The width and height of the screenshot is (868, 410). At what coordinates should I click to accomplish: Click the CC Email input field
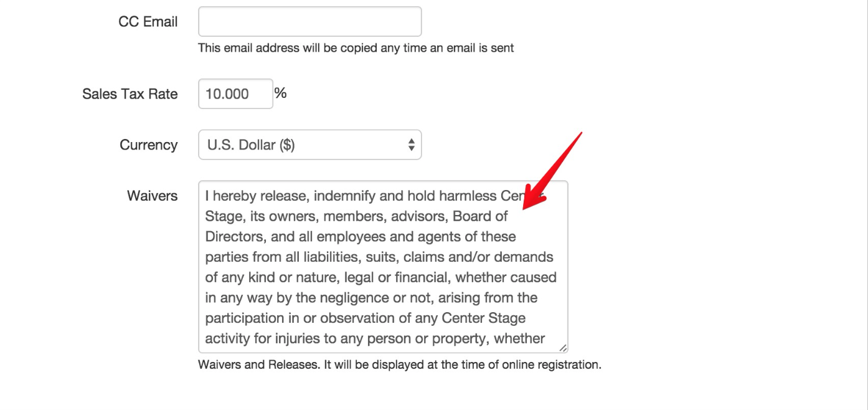[309, 21]
